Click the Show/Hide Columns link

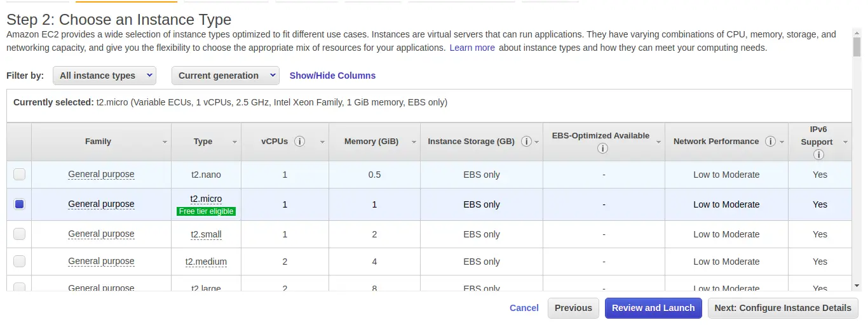coord(332,76)
